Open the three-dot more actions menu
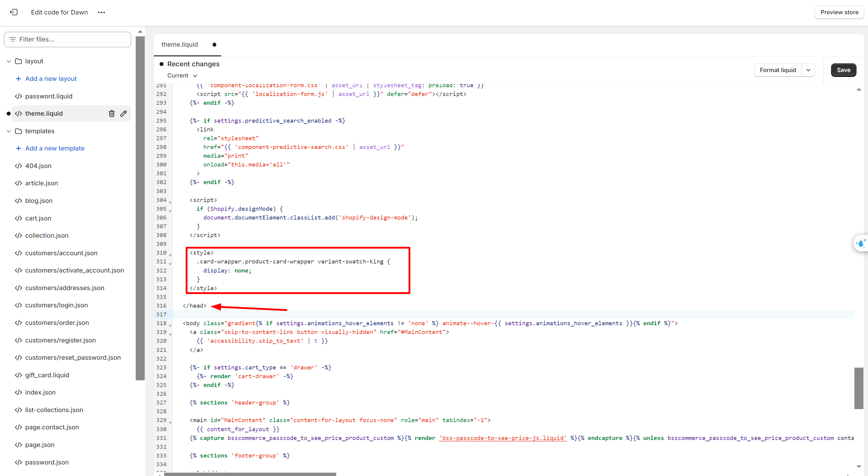 point(101,12)
